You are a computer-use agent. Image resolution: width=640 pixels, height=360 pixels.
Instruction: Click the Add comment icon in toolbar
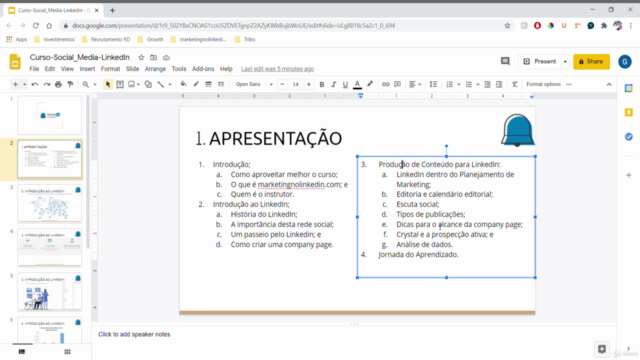pos(398,84)
